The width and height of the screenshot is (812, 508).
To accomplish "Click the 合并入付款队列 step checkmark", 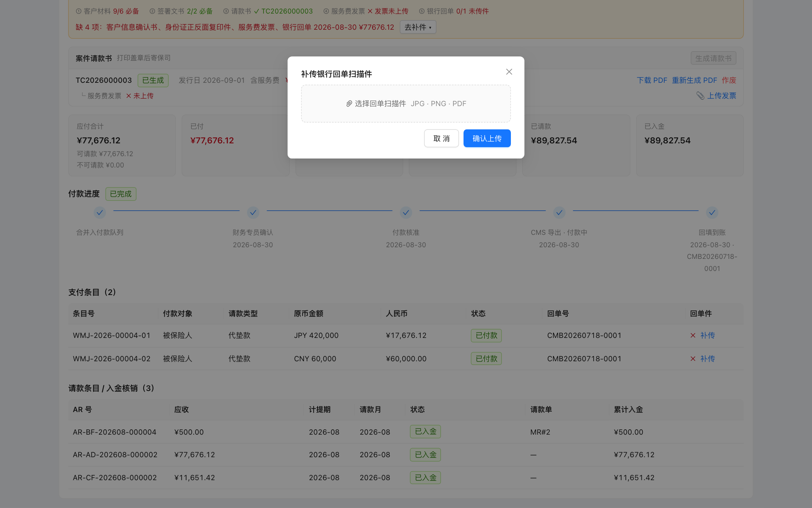I will [100, 213].
